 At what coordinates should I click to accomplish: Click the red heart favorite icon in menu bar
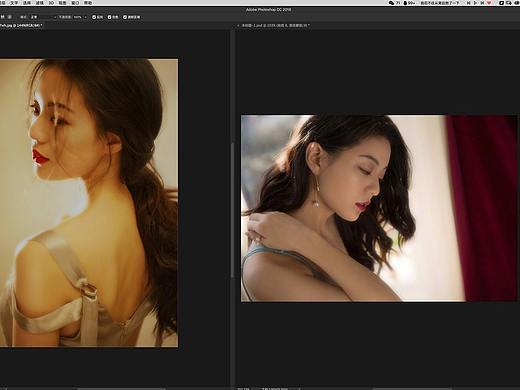point(489,3)
